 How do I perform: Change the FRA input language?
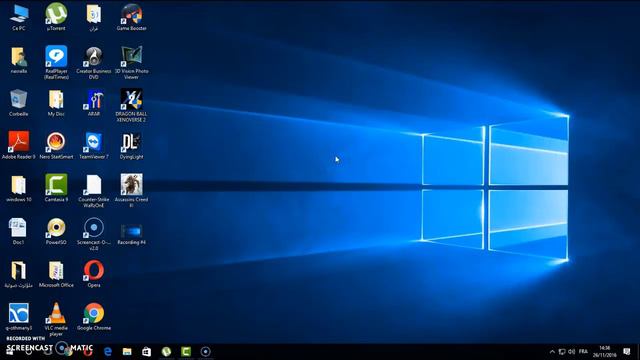point(583,351)
